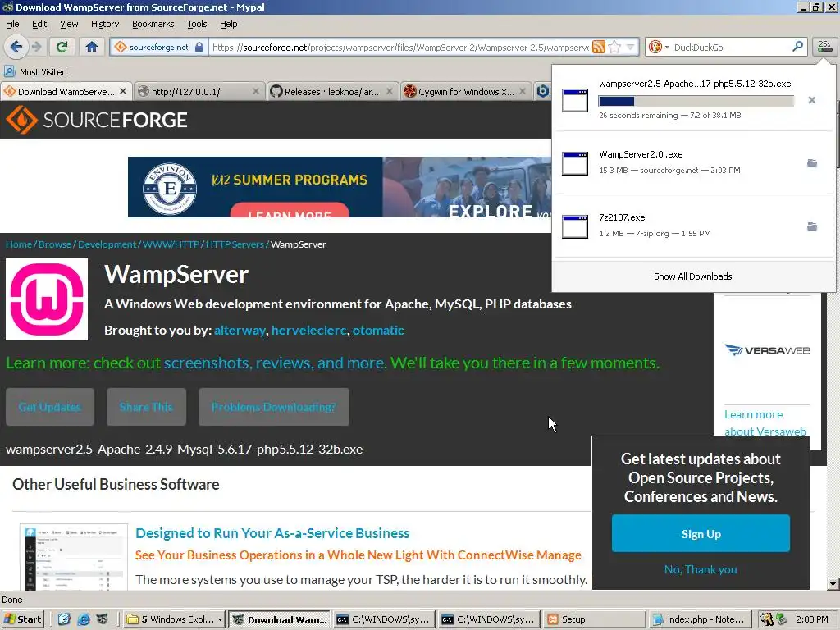This screenshot has height=630, width=840.
Task: Open the Most Visited bookmarks folder
Action: [35, 72]
